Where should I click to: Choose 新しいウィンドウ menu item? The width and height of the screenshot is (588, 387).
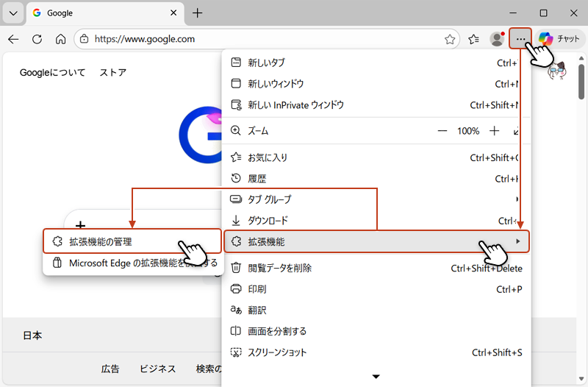pos(376,84)
